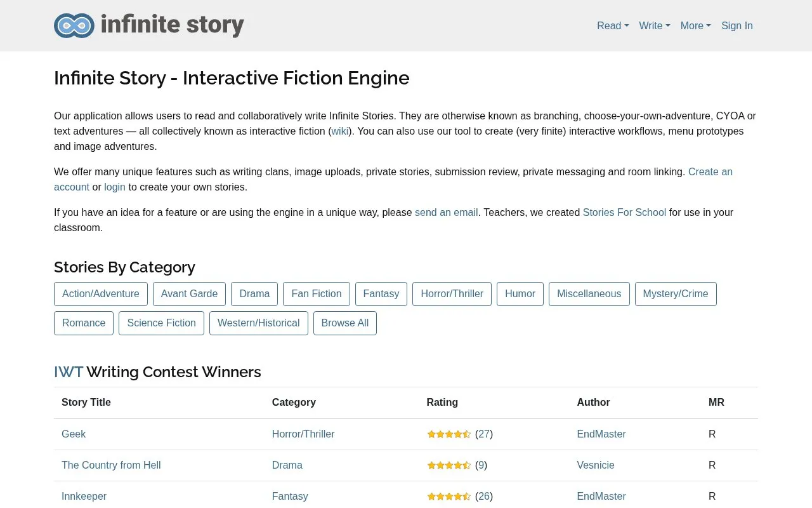Visit Stories For School link

point(624,212)
